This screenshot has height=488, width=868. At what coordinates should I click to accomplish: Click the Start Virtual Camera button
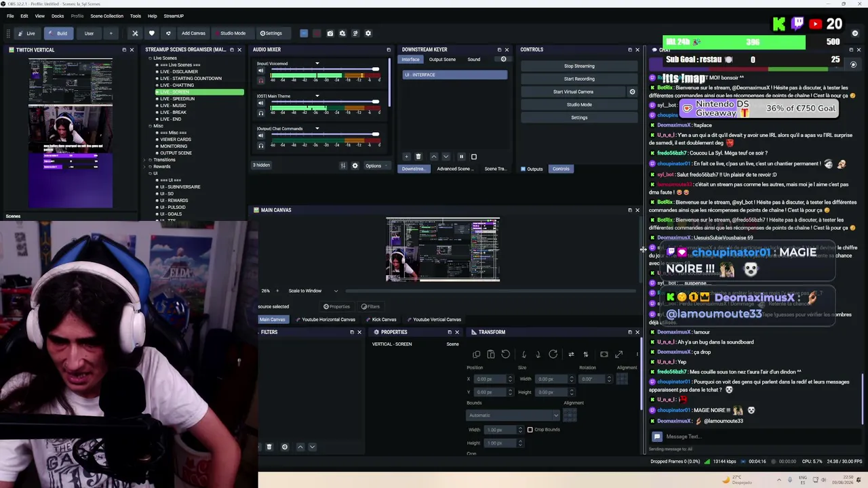coord(573,91)
